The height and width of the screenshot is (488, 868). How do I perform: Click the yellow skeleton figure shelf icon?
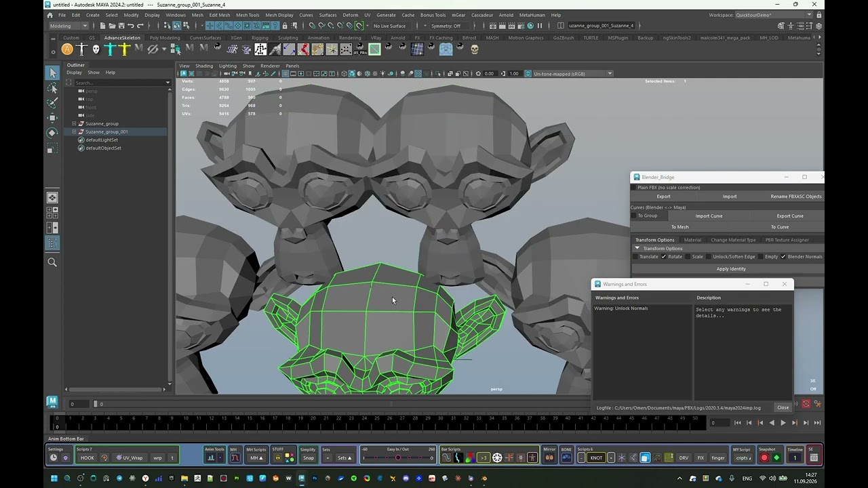pyautogui.click(x=124, y=49)
